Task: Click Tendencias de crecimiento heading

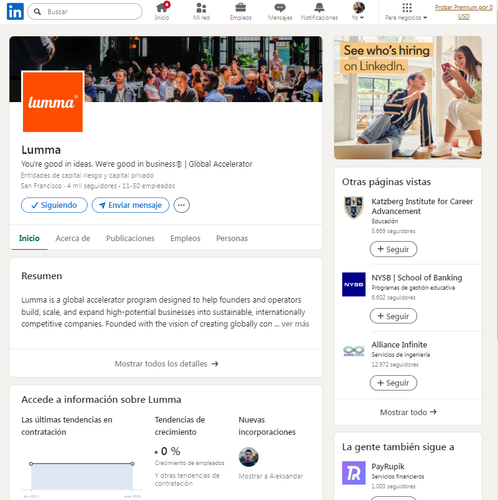Action: click(180, 426)
